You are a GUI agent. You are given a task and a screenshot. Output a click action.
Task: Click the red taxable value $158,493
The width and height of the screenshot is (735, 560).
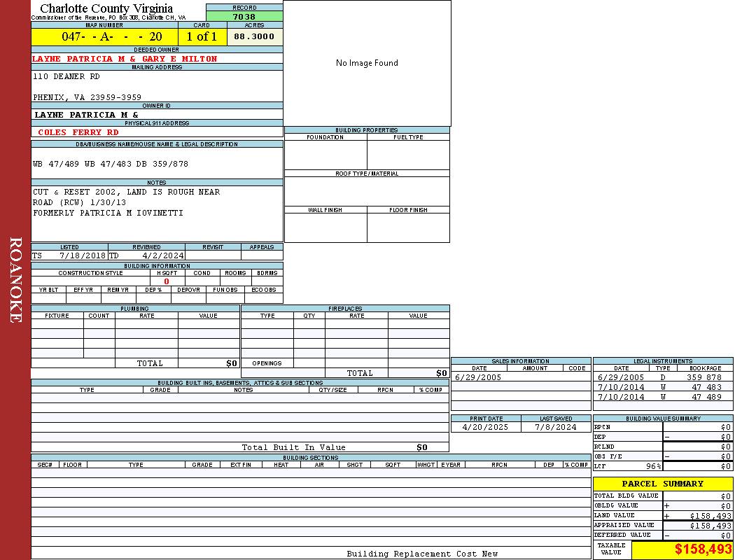pos(703,550)
